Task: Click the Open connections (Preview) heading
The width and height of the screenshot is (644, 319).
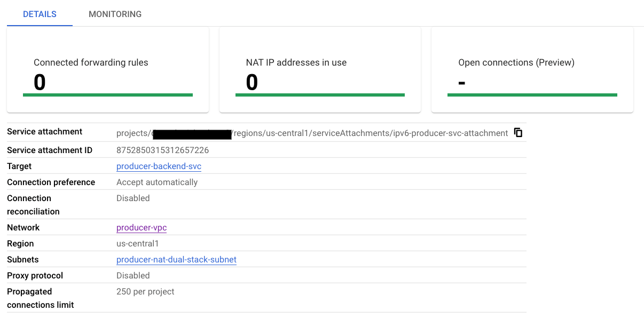Action: pyautogui.click(x=516, y=62)
